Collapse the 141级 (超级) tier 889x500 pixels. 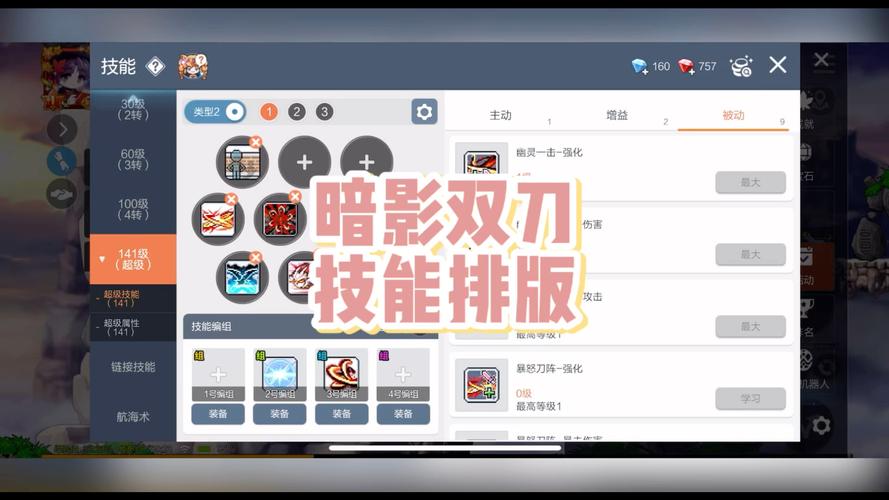click(133, 259)
